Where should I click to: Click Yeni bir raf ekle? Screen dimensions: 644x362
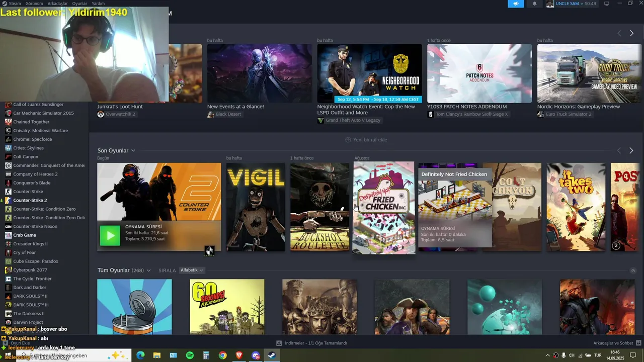point(366,140)
